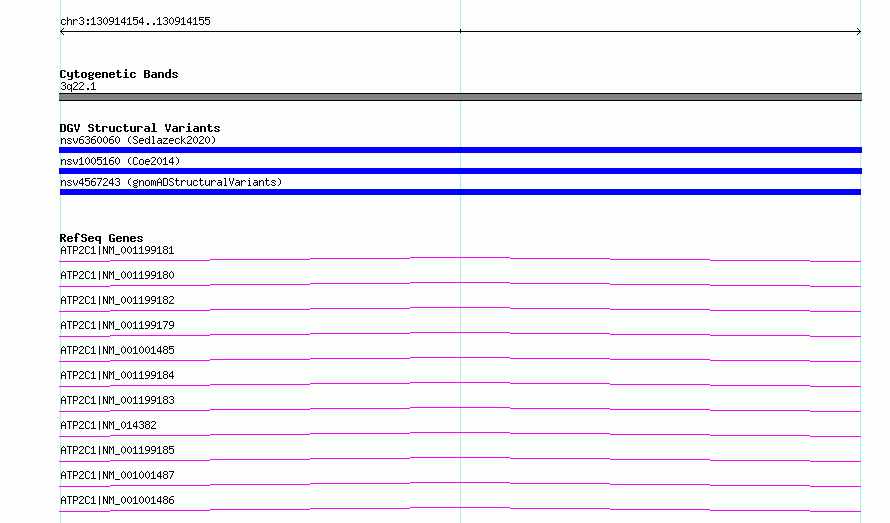
Task: Select the 3q22.1 band label
Action: (x=78, y=86)
